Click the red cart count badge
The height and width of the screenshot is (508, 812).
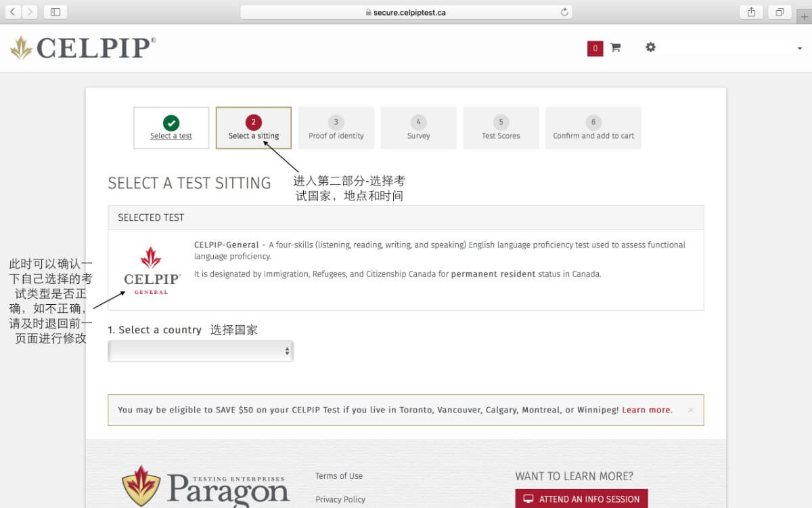click(x=595, y=48)
